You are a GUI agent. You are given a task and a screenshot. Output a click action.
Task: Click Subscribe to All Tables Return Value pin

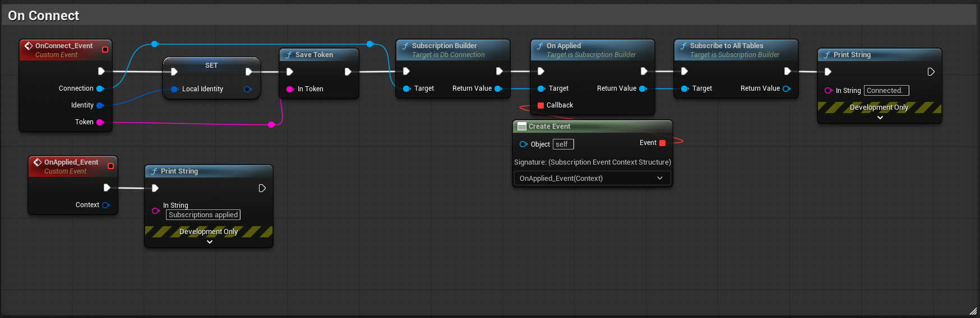pos(786,88)
